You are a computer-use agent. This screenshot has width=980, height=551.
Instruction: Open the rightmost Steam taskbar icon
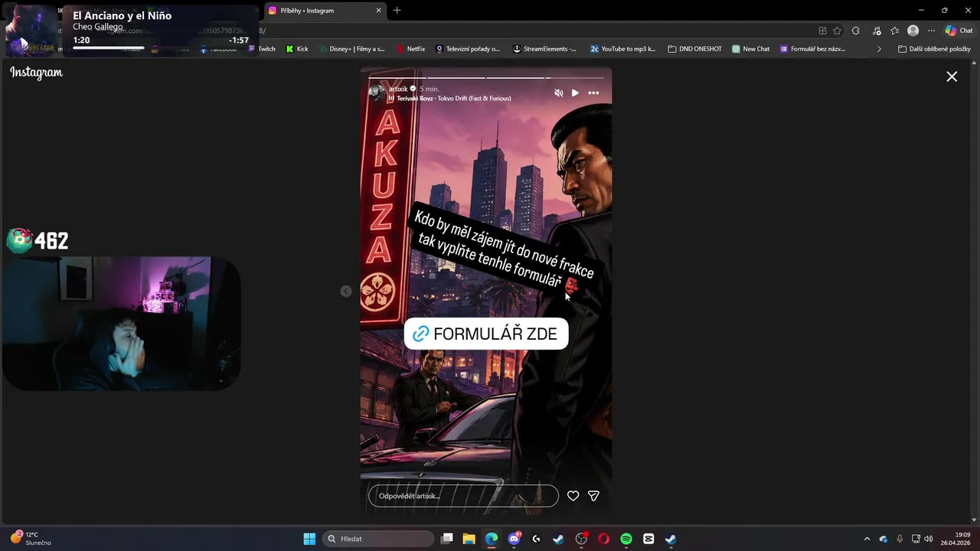671,539
